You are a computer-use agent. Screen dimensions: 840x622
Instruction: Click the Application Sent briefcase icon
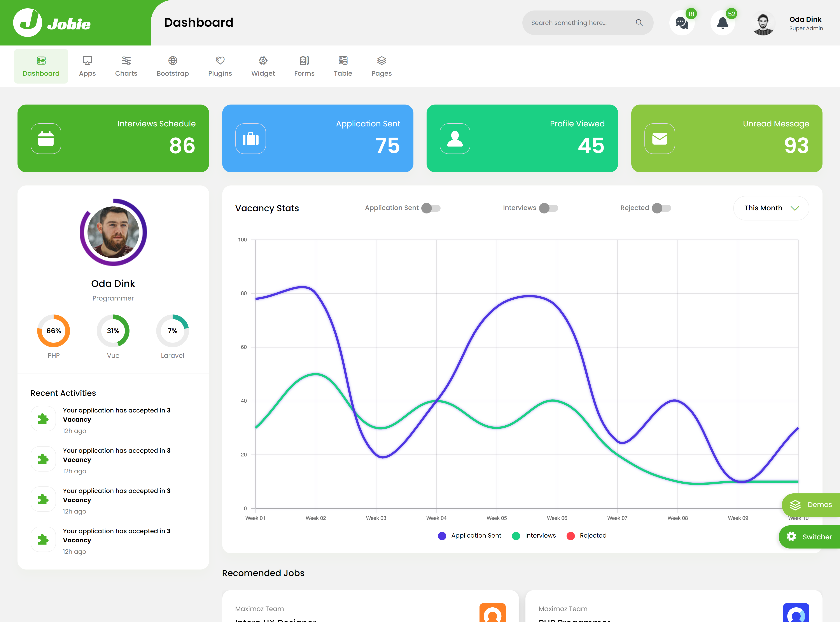pyautogui.click(x=250, y=139)
